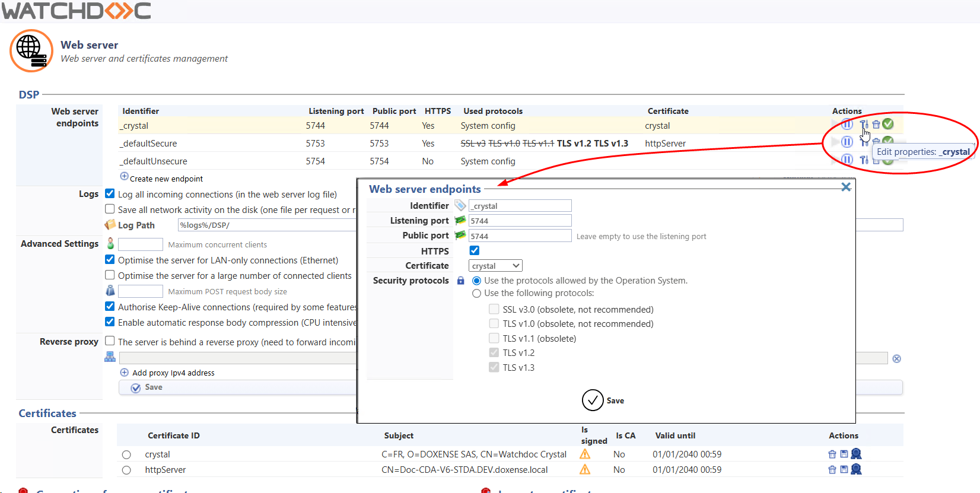The image size is (980, 493).
Task: Select Use the following protocols radio
Action: point(476,294)
